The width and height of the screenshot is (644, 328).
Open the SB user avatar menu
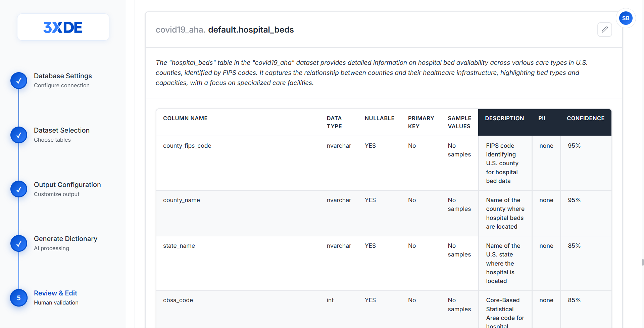(x=626, y=18)
